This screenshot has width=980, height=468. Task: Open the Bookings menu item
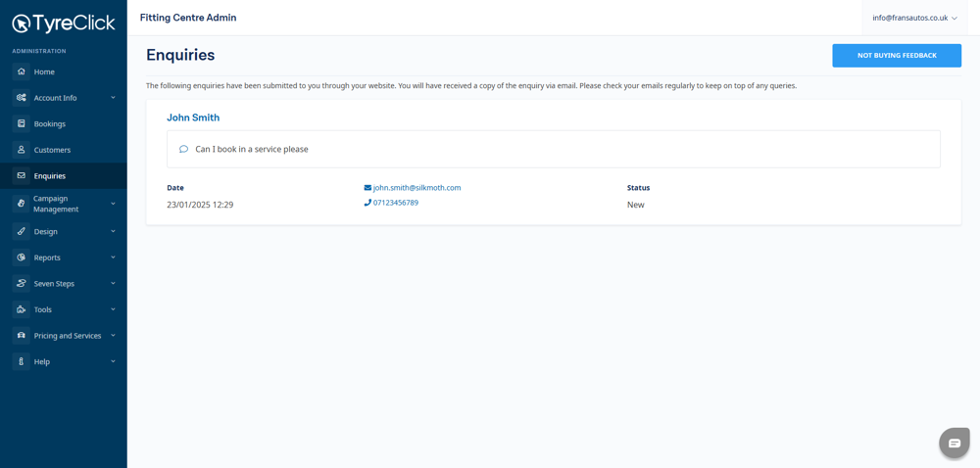[x=50, y=124]
